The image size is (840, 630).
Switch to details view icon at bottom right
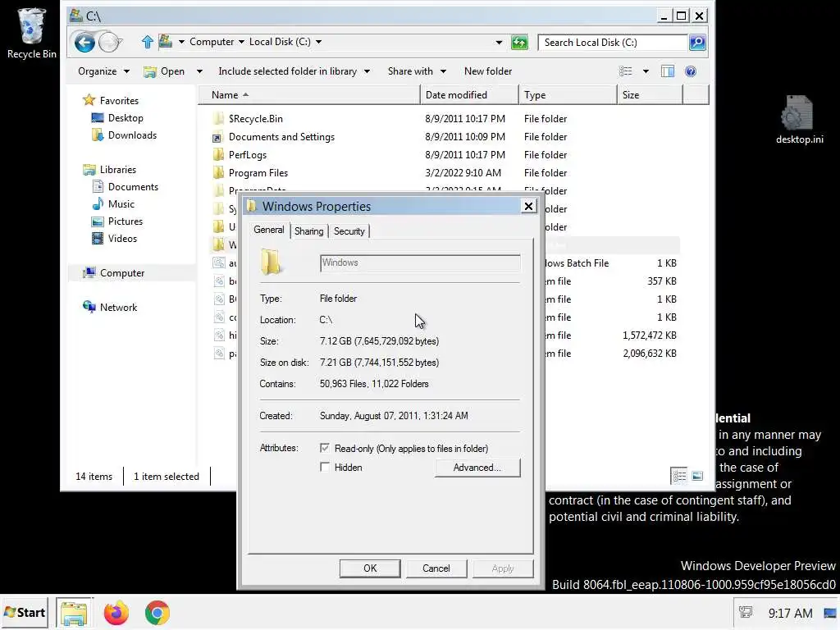679,476
